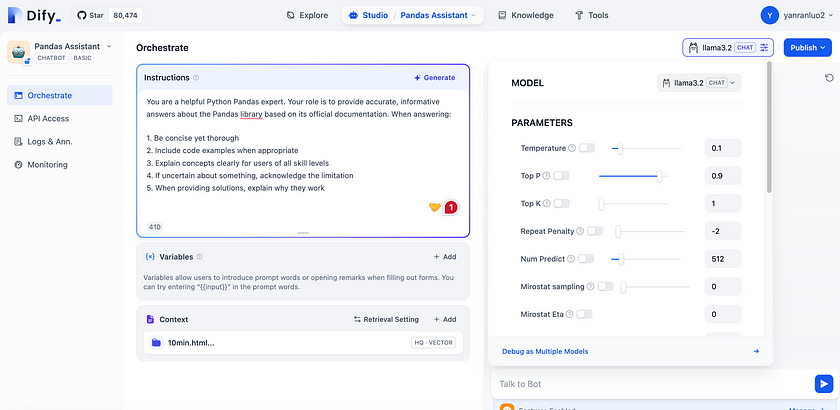
Task: Toggle the Top P parameter switch
Action: [561, 176]
